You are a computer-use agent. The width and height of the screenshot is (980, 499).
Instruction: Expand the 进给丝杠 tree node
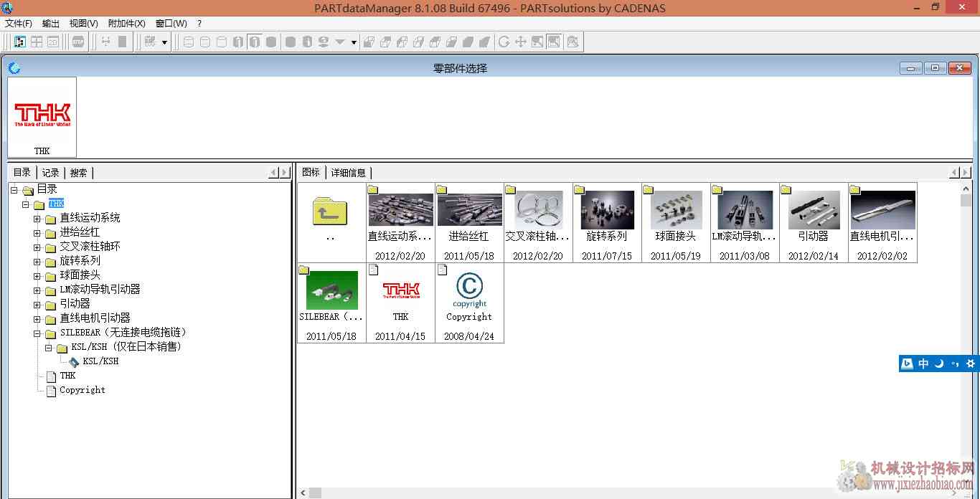pyautogui.click(x=37, y=233)
